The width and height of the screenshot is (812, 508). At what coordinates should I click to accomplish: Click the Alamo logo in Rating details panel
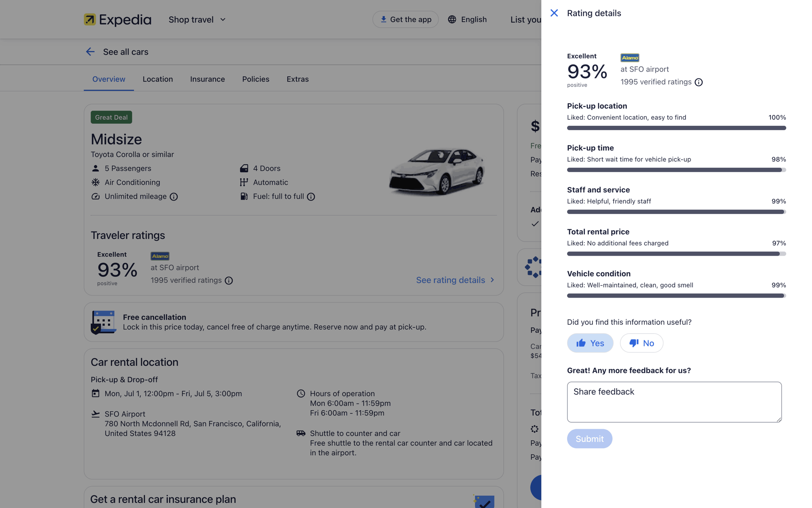(630, 58)
